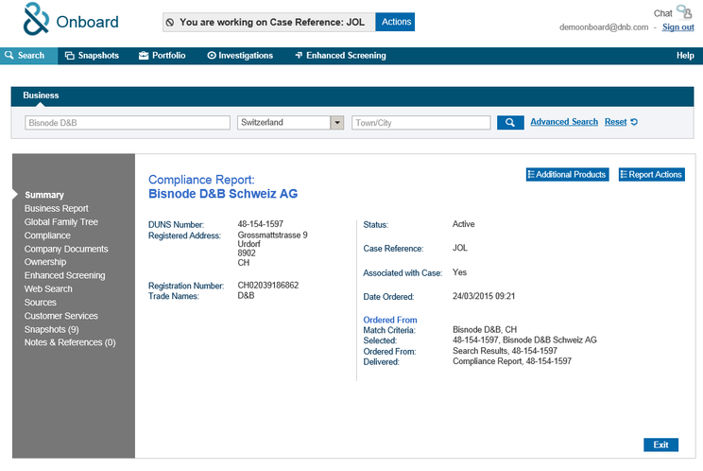Screen dimensions: 703x471
Task: Go to the Portfolio navigation tab
Action: pyautogui.click(x=162, y=56)
